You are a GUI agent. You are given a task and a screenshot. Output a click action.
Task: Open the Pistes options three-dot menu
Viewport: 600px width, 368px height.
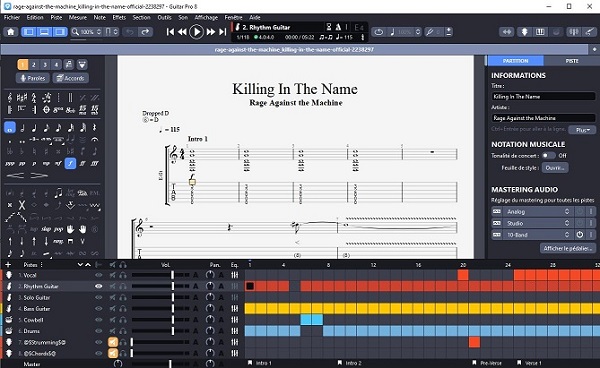tap(41, 265)
